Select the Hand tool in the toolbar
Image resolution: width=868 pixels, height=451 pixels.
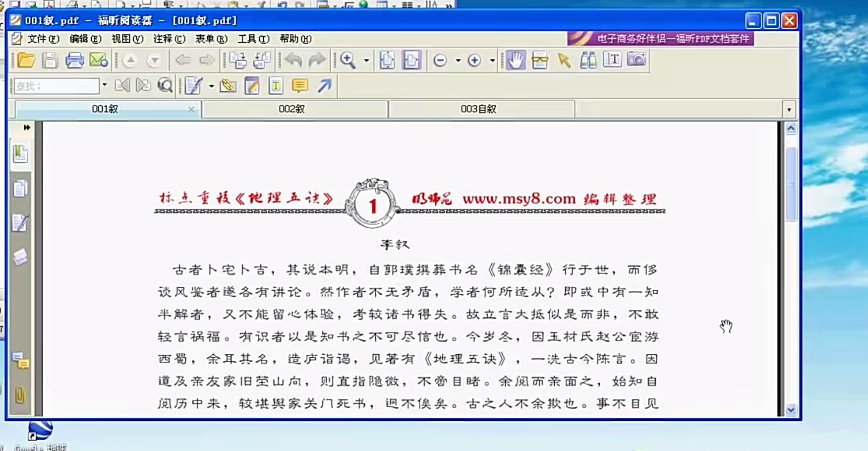tap(516, 60)
